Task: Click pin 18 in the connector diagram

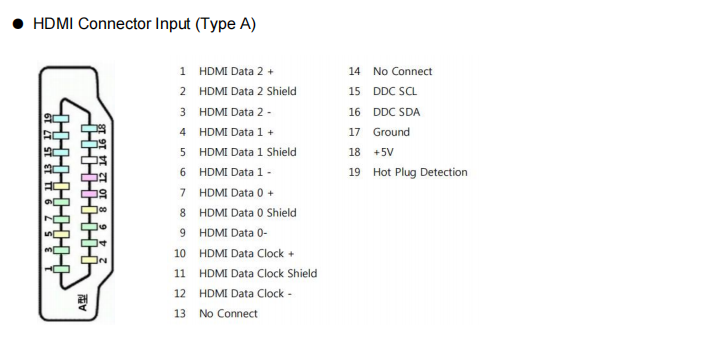Action: (x=89, y=129)
